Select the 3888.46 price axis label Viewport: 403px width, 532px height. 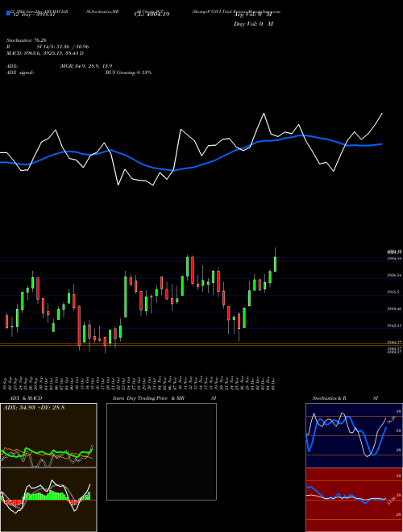(394, 309)
